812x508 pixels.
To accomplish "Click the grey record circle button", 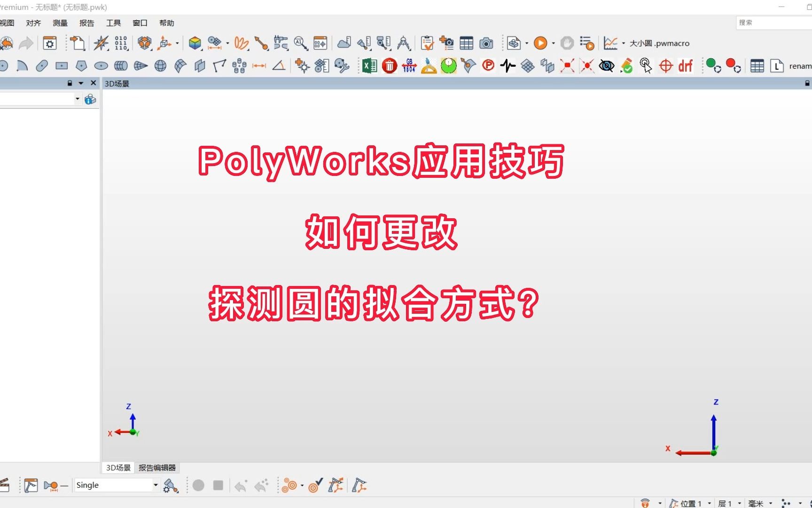I will [x=198, y=485].
